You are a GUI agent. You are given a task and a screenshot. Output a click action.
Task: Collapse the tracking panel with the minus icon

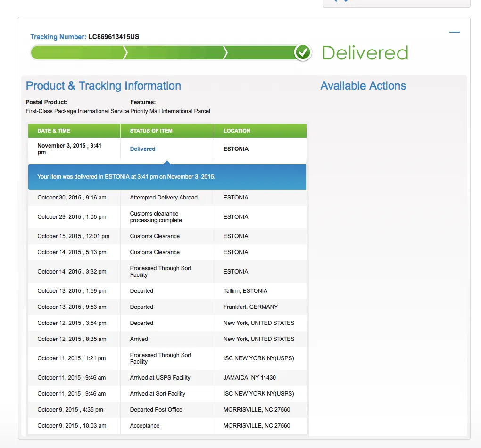click(x=454, y=32)
